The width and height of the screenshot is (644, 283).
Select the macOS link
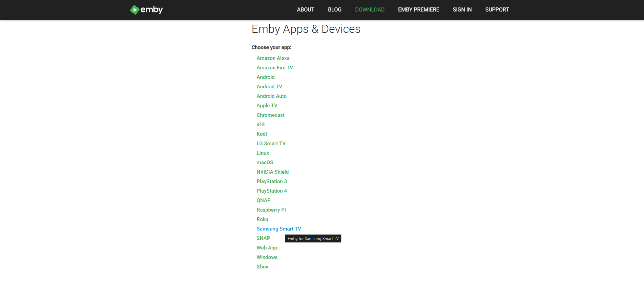tap(265, 162)
